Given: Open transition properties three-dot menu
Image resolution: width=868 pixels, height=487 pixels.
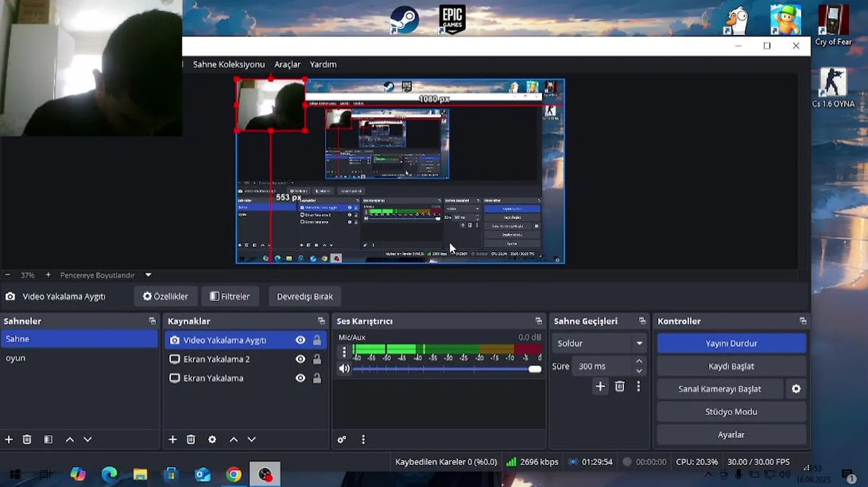Looking at the screenshot, I should (638, 386).
